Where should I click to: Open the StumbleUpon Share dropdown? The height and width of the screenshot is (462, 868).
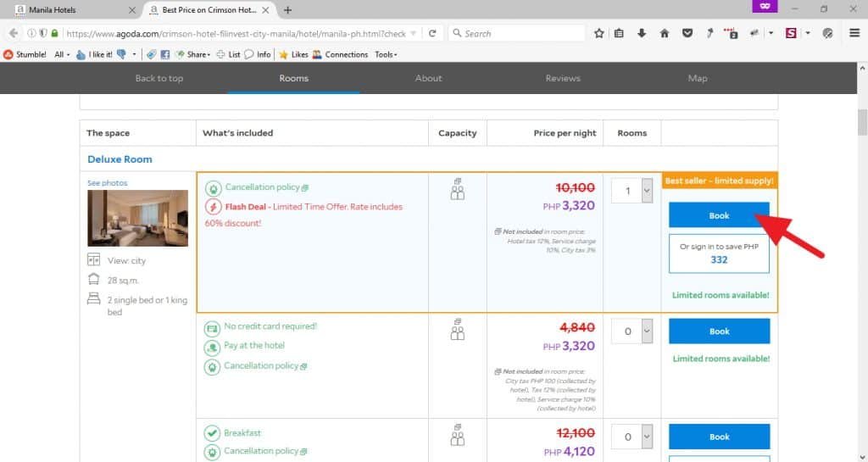coord(193,54)
